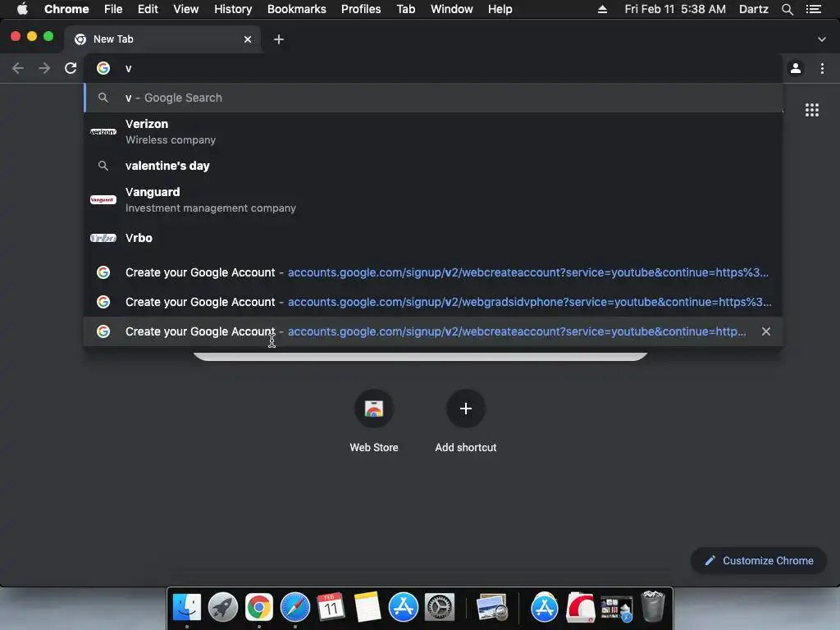This screenshot has width=840, height=630.
Task: Open Chrome from the Dock
Action: (x=258, y=608)
